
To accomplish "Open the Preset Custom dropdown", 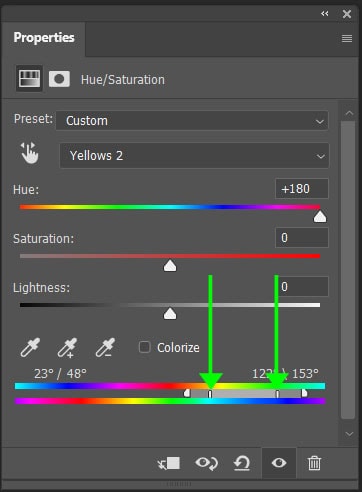I will pos(192,120).
